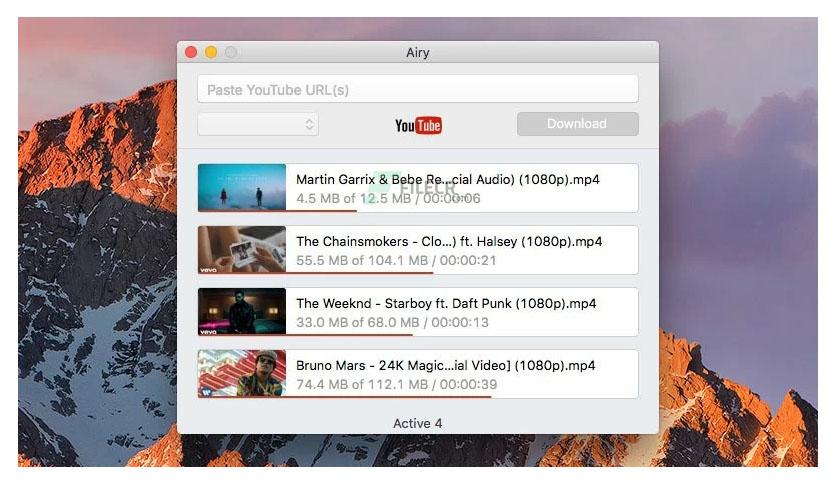Image resolution: width=836 pixels, height=484 pixels.
Task: Open the format selection dropdown
Action: click(258, 124)
